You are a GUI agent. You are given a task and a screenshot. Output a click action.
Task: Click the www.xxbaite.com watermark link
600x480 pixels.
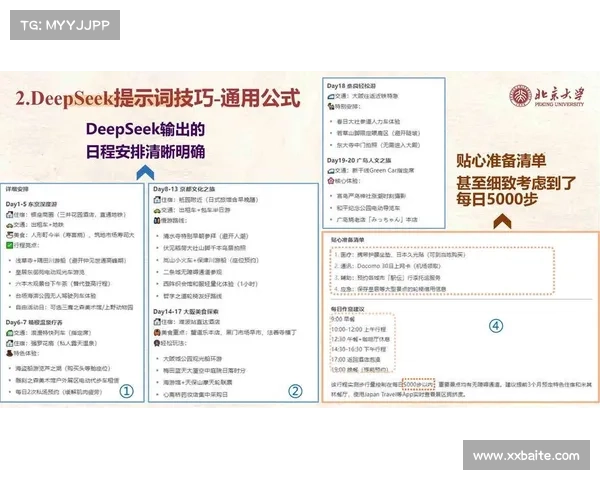point(526,455)
